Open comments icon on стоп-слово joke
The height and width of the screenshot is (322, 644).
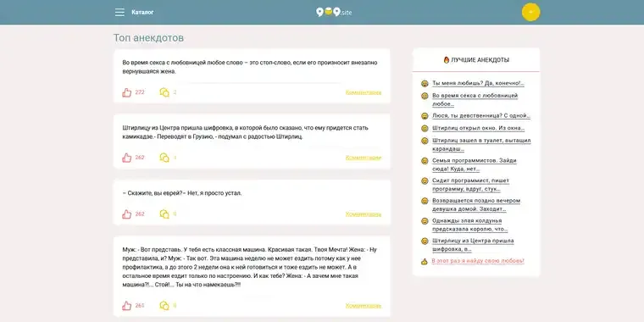[x=164, y=92]
